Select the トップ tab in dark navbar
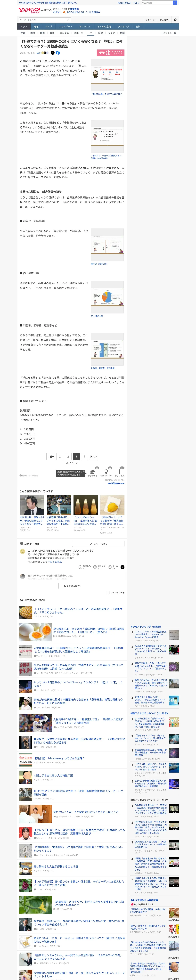196x980 pixels. tap(24, 27)
